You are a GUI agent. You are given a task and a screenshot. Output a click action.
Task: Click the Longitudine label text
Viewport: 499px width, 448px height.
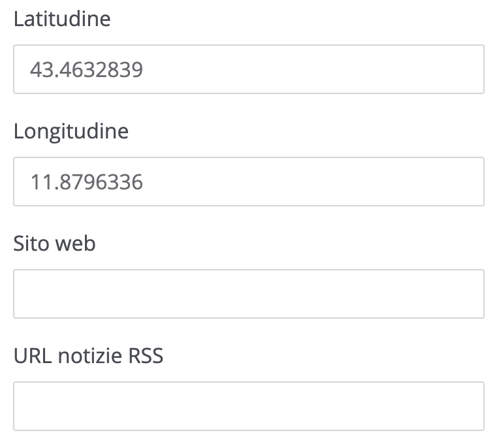coord(71,131)
